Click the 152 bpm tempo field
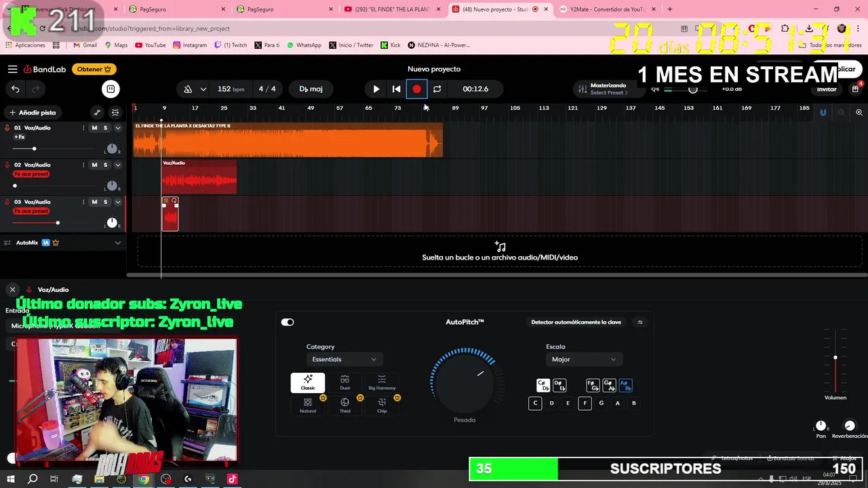 tap(231, 89)
